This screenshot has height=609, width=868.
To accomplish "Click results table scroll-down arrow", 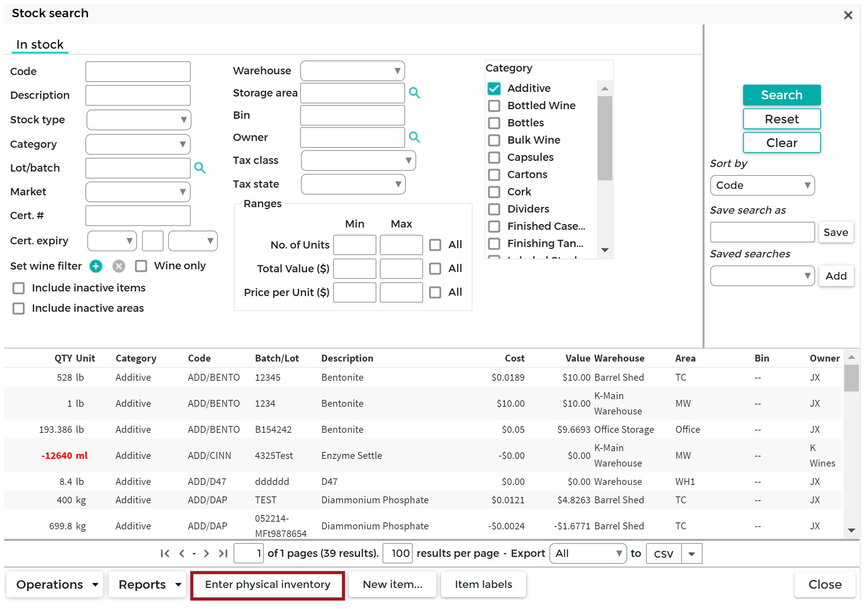I will (852, 530).
